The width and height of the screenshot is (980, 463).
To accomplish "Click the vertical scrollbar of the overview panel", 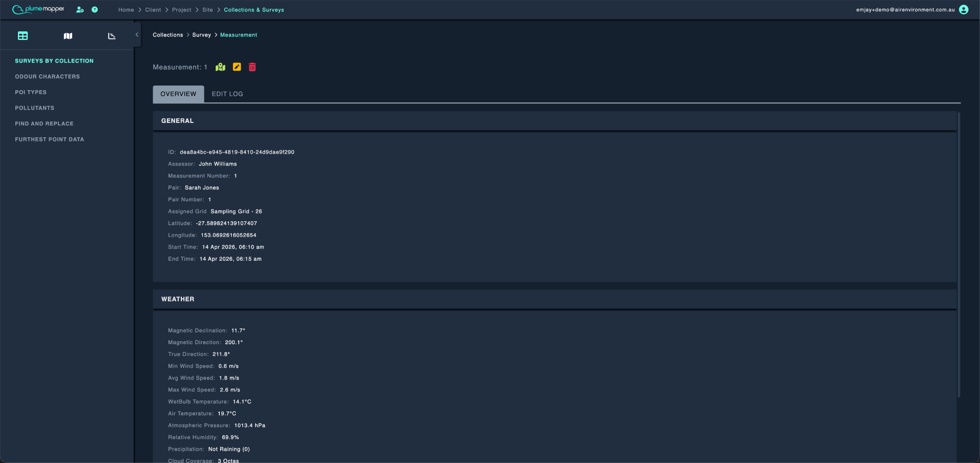I will coord(958,255).
